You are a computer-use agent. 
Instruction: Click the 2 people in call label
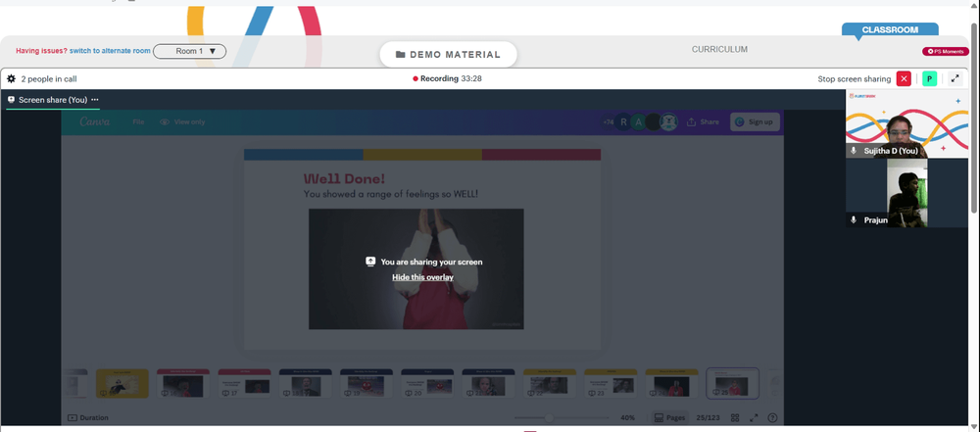click(49, 78)
